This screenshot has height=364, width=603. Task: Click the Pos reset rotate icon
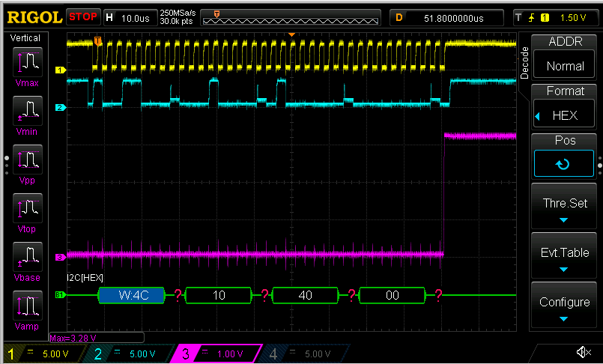pyautogui.click(x=563, y=163)
